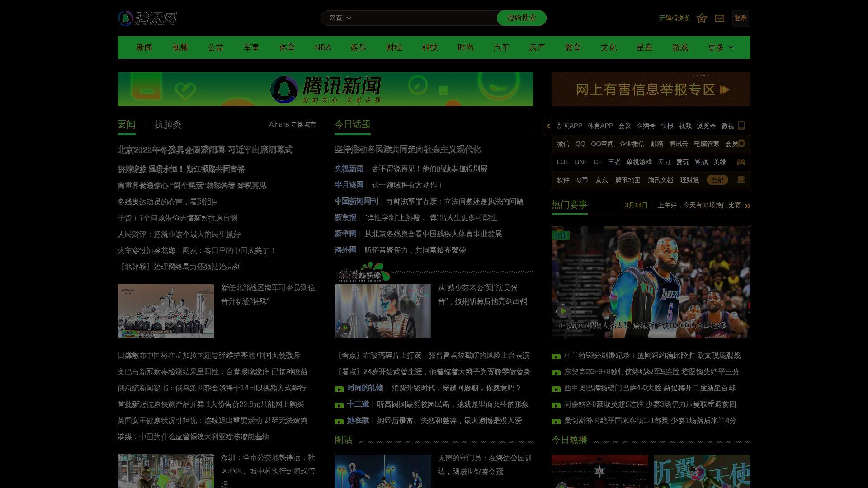This screenshot has height=488, width=868.
Task: Open 央视新闻 source link
Action: [x=349, y=169]
